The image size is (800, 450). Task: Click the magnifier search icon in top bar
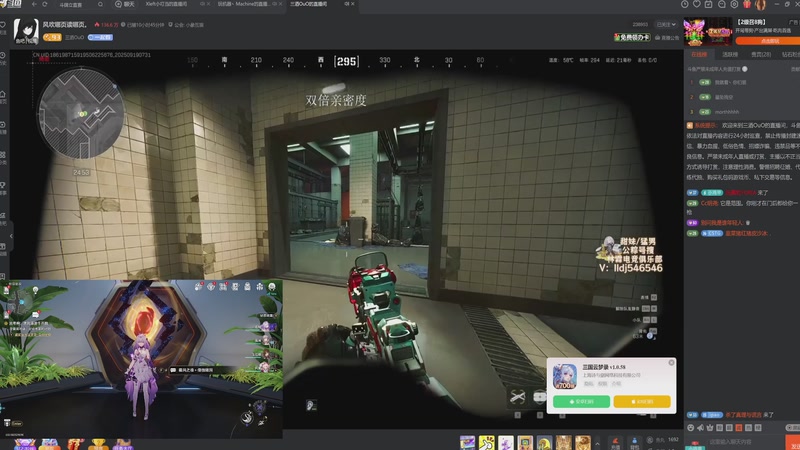click(x=100, y=4)
